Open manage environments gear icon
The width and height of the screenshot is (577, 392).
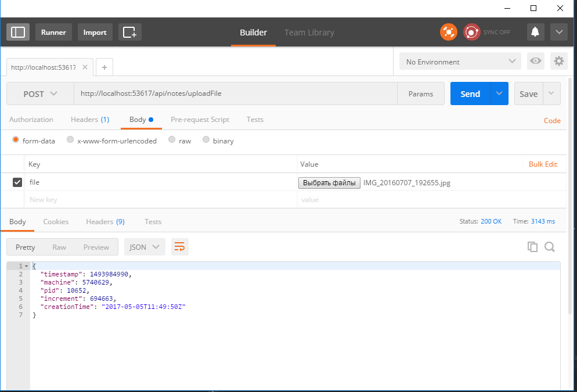click(558, 61)
